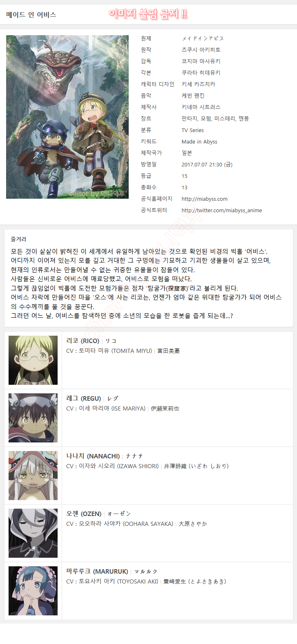Click the 마루루크 (MARURUK) character name
The width and height of the screenshot is (297, 644).
tap(97, 571)
